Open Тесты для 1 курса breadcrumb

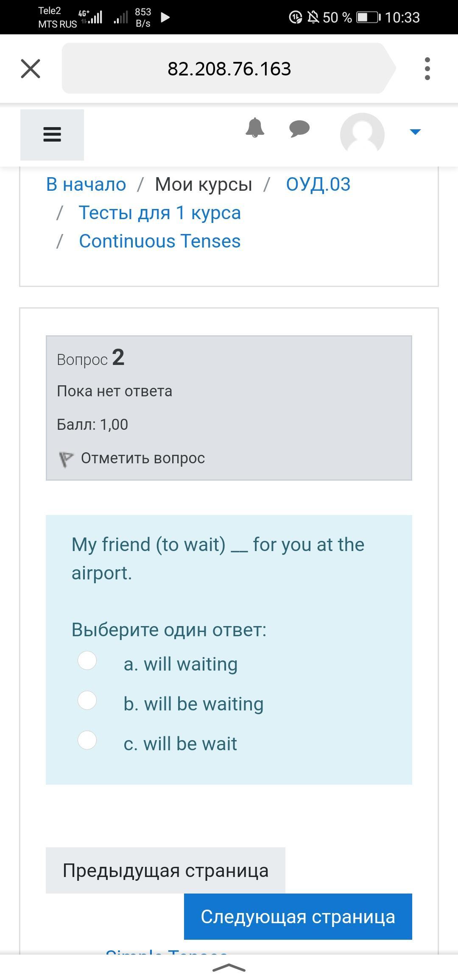160,213
